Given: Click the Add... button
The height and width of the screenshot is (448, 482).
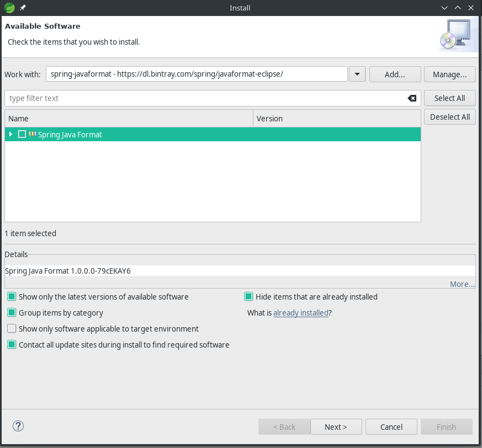Looking at the screenshot, I should (395, 74).
